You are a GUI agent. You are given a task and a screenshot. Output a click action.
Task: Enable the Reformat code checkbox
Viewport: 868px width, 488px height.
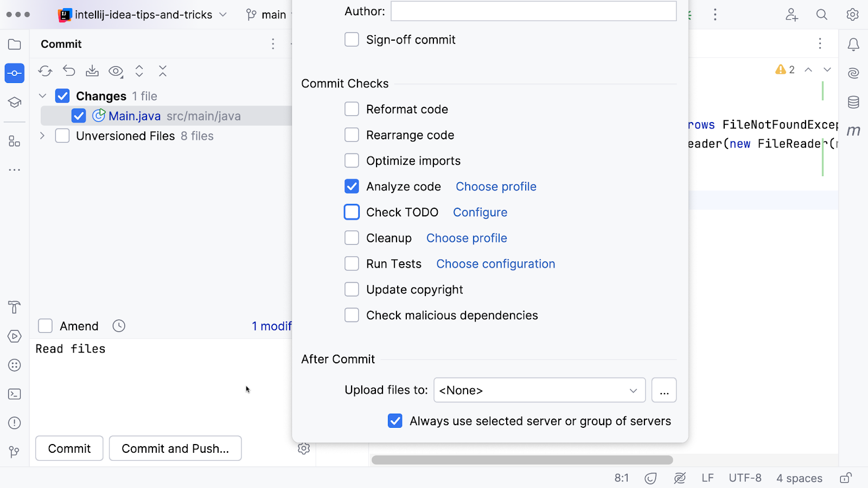tap(352, 110)
